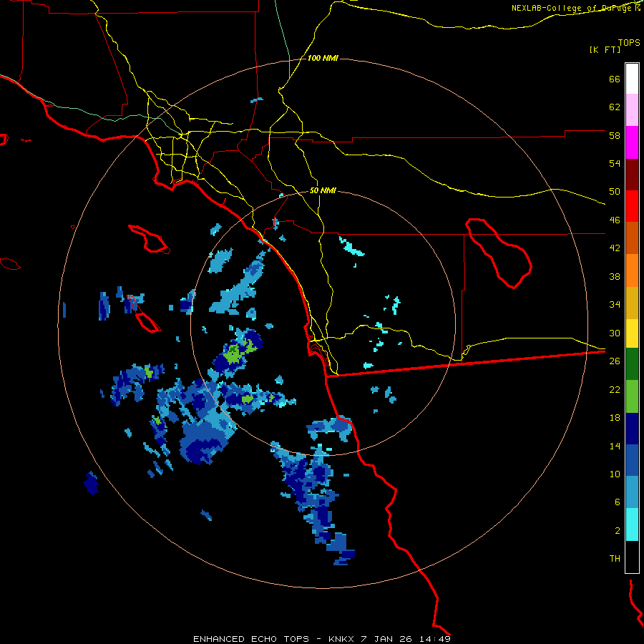Click the '10' legend value

pyautogui.click(x=615, y=474)
